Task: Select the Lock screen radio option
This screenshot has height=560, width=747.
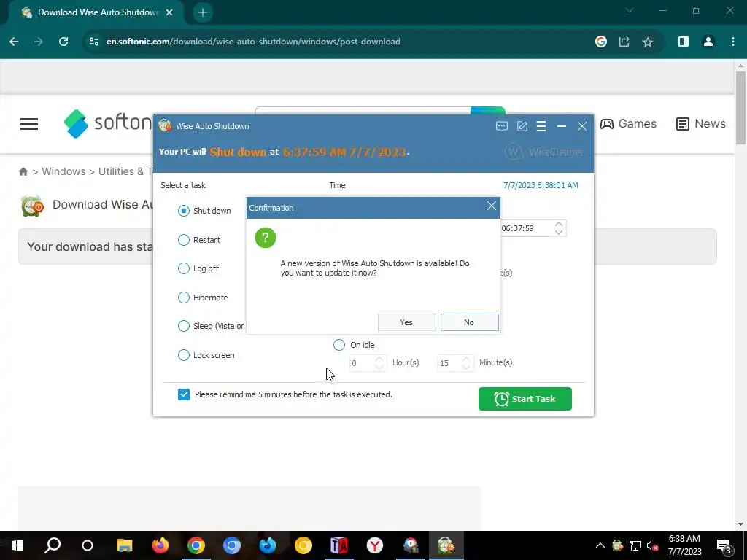Action: tap(183, 355)
